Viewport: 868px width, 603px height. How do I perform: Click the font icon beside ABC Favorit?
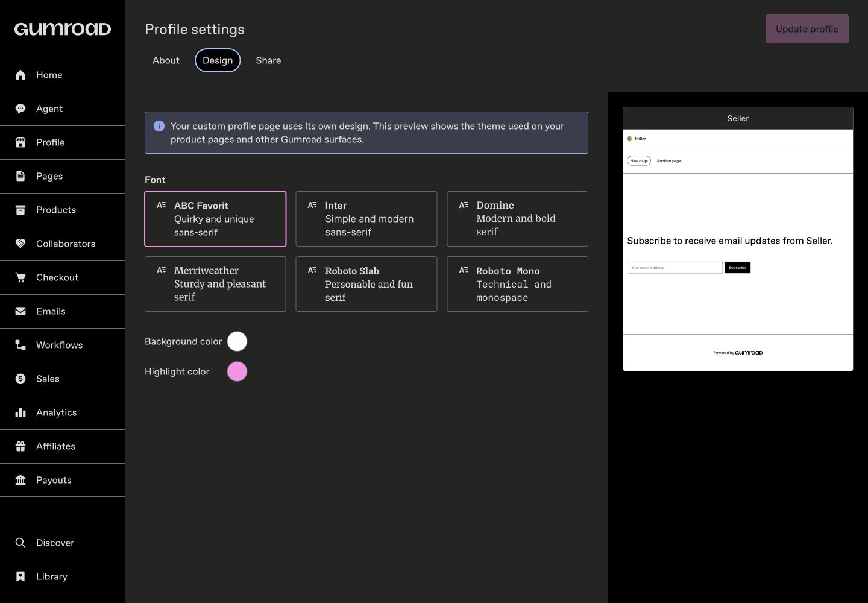pyautogui.click(x=162, y=205)
